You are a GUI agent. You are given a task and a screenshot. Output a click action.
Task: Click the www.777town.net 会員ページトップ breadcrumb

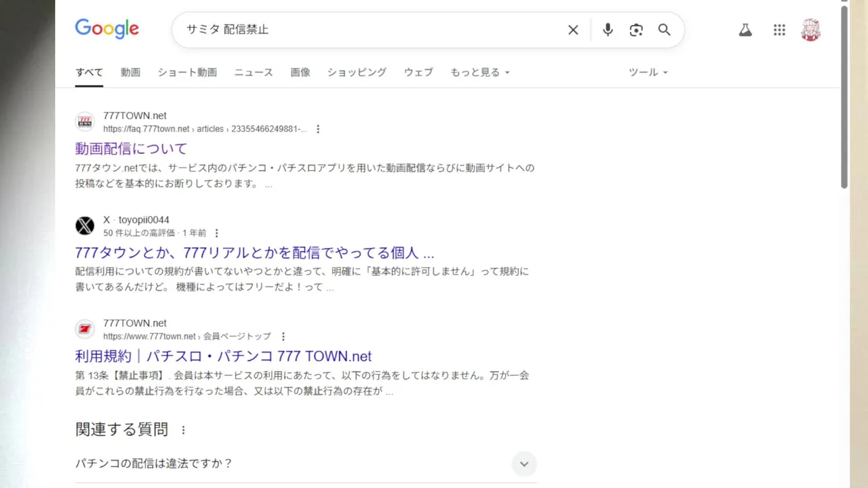click(x=186, y=336)
